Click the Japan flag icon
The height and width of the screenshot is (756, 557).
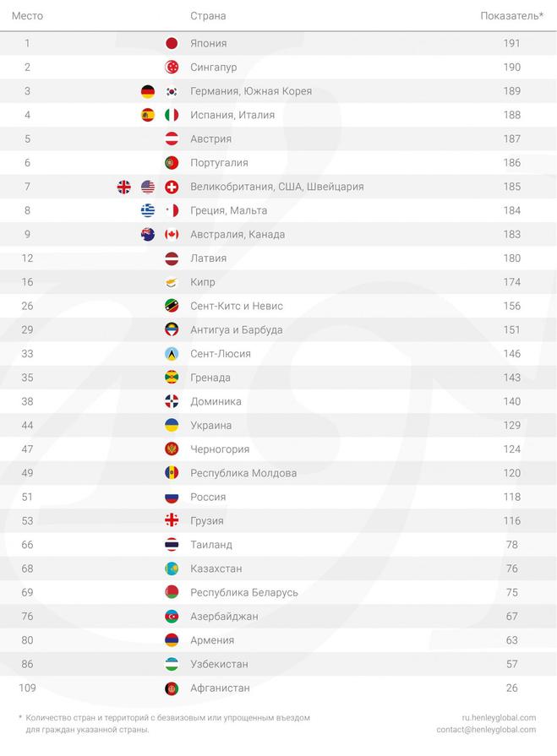click(172, 43)
